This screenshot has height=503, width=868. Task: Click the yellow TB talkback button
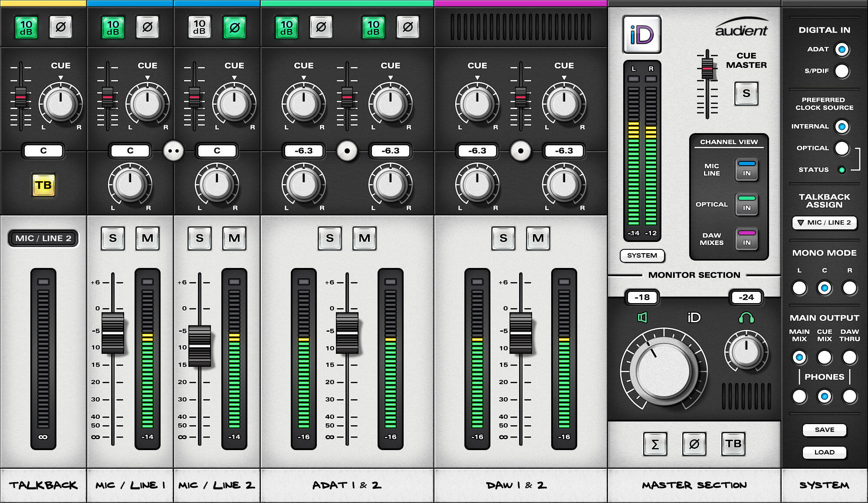[x=43, y=185]
